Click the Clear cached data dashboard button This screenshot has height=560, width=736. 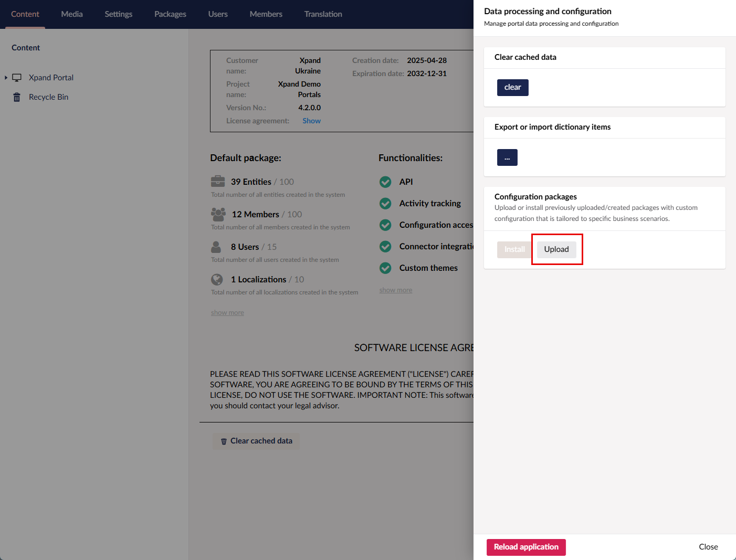click(256, 441)
